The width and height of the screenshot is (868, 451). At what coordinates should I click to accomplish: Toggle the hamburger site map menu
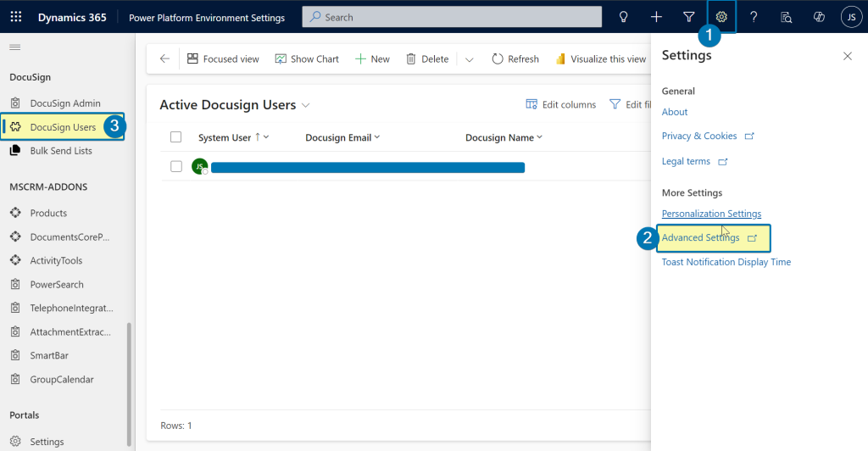pos(15,47)
